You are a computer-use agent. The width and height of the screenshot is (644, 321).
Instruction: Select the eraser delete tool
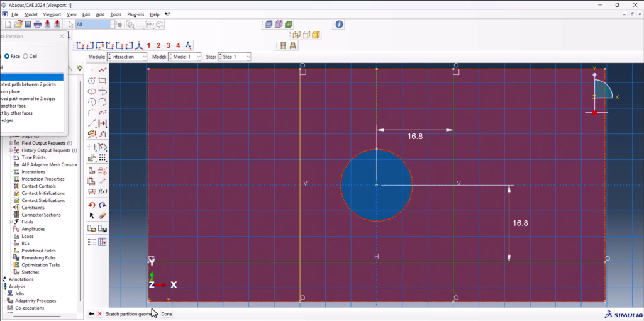103,215
